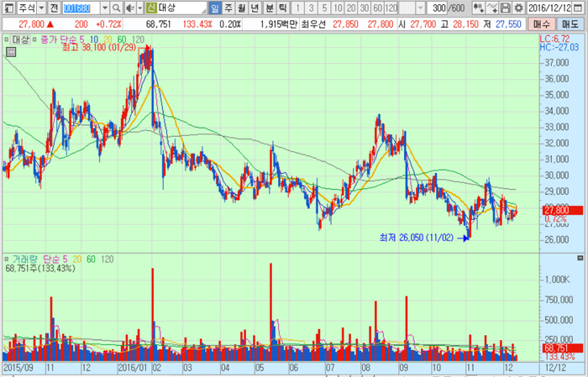Click the 매도 sell button

[x=570, y=24]
